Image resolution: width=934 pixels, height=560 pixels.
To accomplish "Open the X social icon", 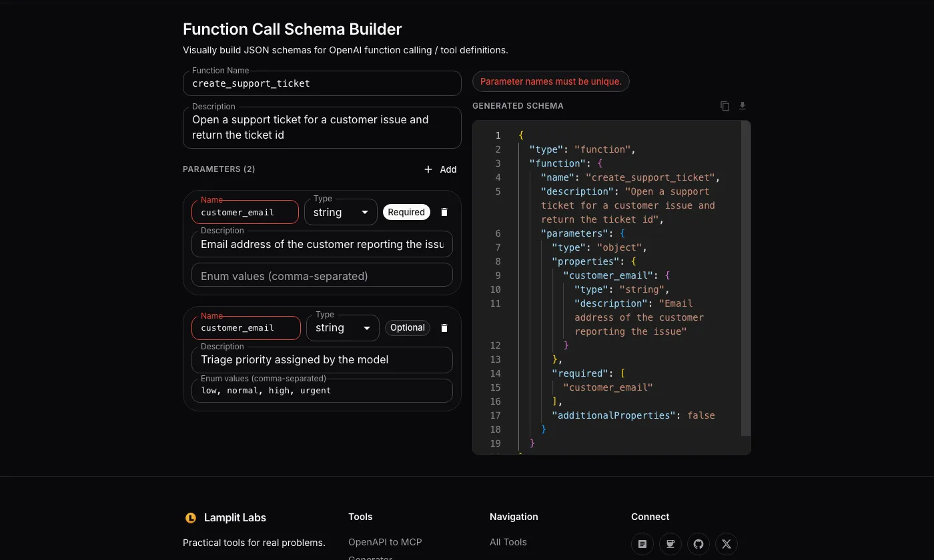I will click(x=727, y=544).
